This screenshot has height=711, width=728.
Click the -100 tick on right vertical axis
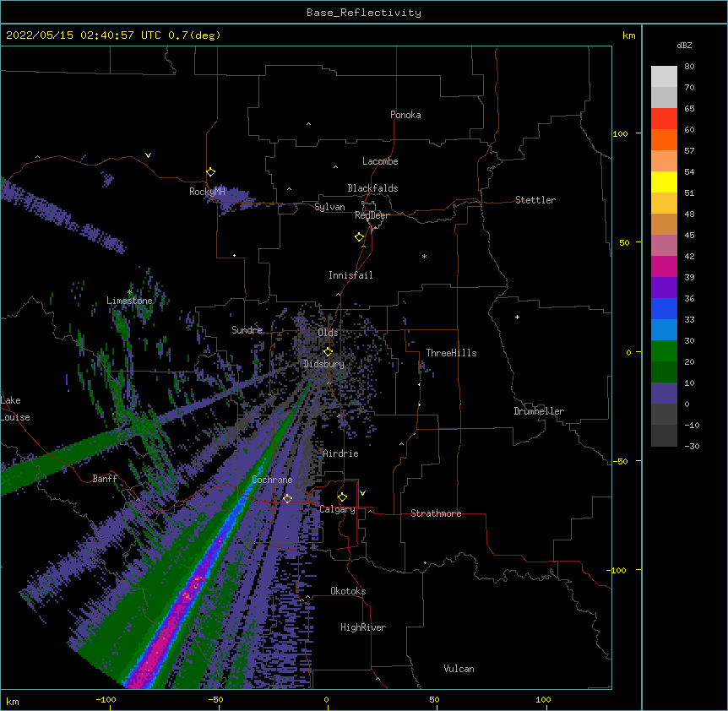pos(617,570)
